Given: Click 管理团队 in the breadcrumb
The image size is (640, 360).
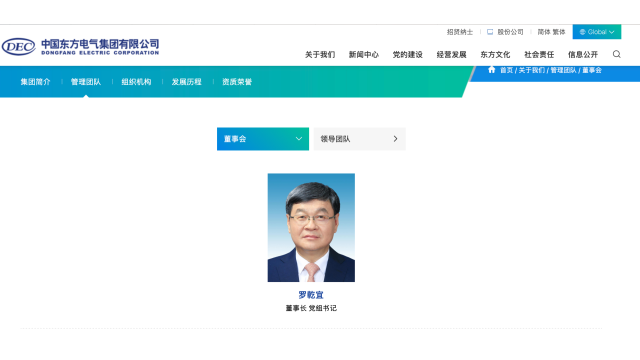Looking at the screenshot, I should point(564,70).
